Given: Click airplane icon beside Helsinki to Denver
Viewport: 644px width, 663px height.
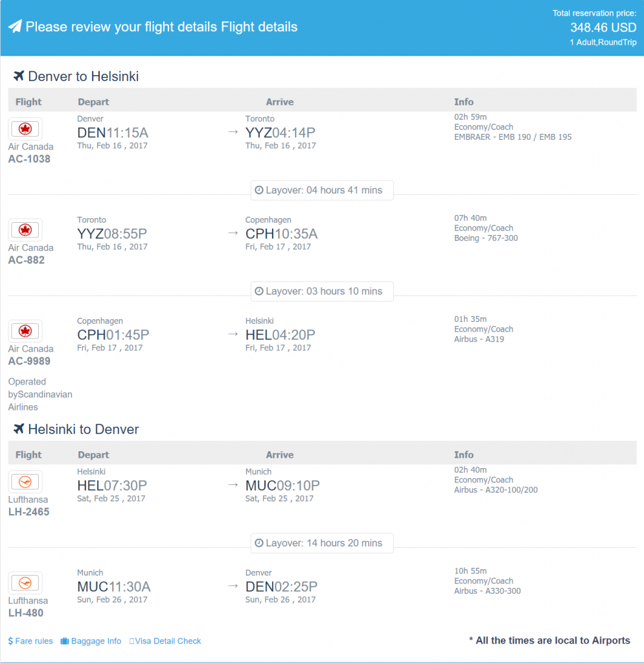Looking at the screenshot, I should [x=18, y=429].
